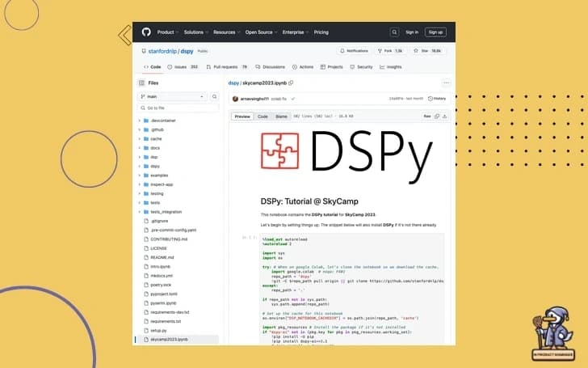Click the file search icon beside branch selector
The image size is (588, 368).
[212, 96]
